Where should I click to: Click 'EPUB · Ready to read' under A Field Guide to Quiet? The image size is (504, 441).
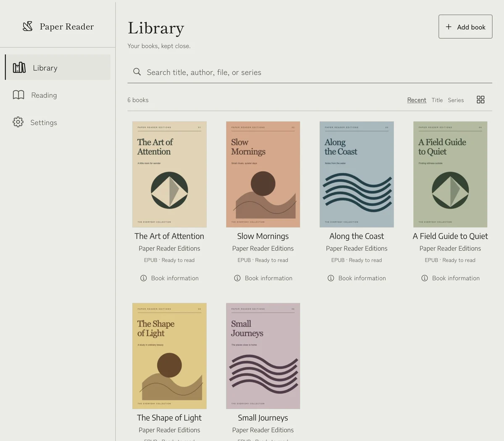(x=450, y=260)
